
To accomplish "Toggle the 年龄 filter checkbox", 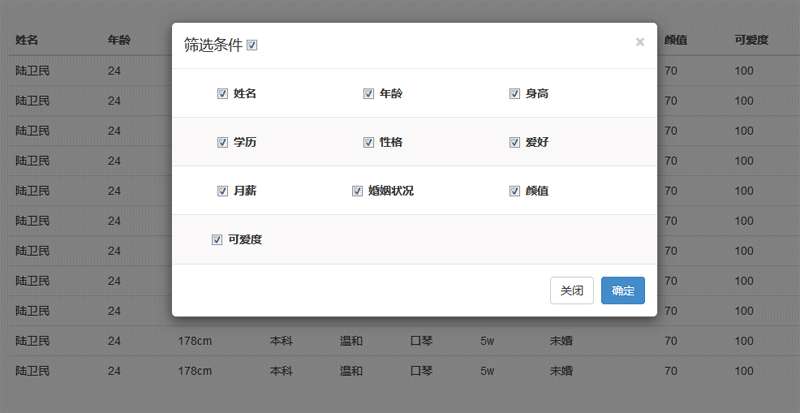I will point(368,94).
